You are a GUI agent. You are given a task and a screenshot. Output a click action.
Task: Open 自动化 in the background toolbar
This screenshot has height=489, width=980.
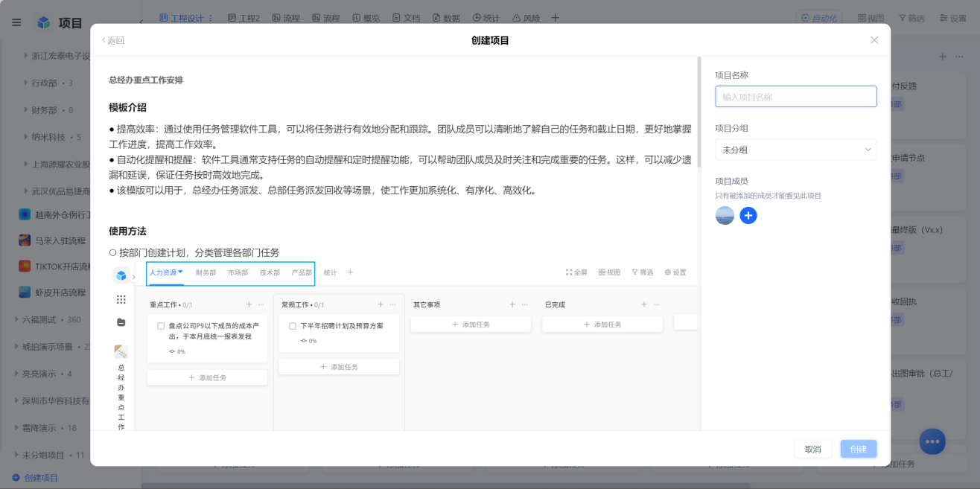tap(818, 18)
